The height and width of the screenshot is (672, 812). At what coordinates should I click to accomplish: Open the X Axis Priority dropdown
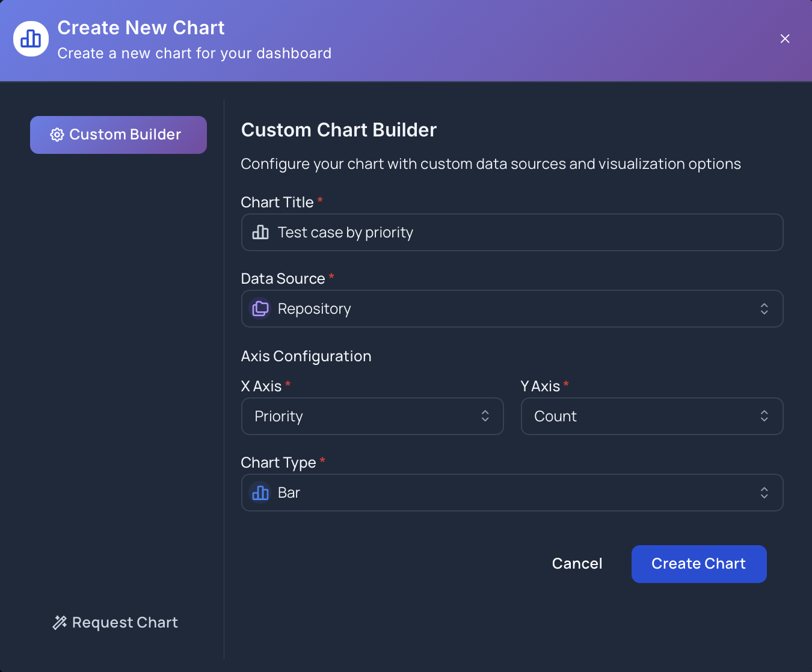372,416
